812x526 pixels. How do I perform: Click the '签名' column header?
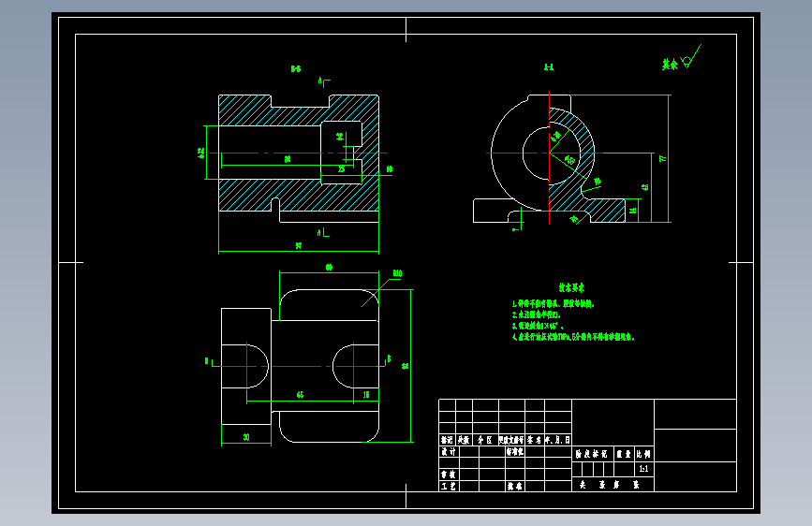pyautogui.click(x=535, y=440)
